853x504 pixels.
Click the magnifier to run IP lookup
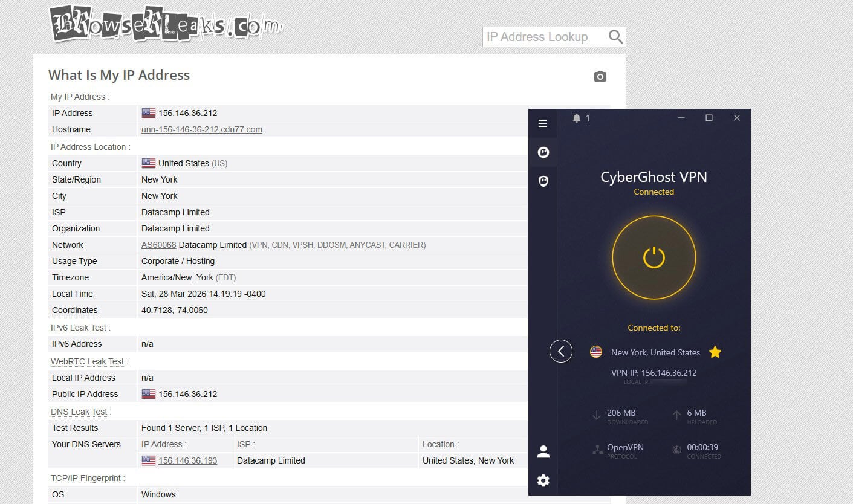[615, 37]
